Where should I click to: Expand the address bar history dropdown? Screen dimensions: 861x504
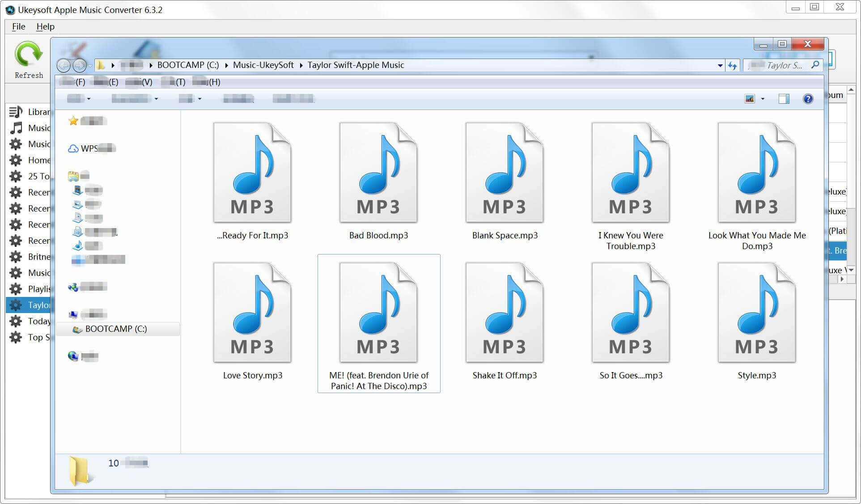click(x=720, y=66)
